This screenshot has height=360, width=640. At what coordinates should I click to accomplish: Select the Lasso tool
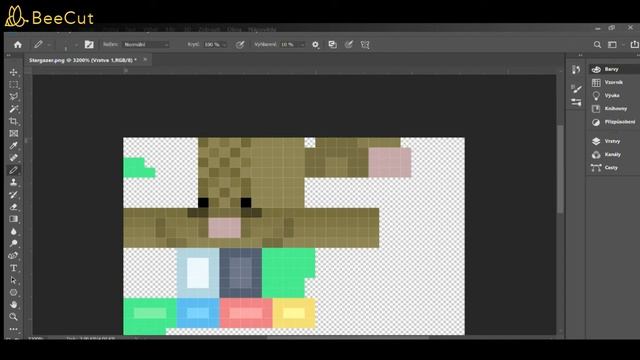[x=13, y=97]
